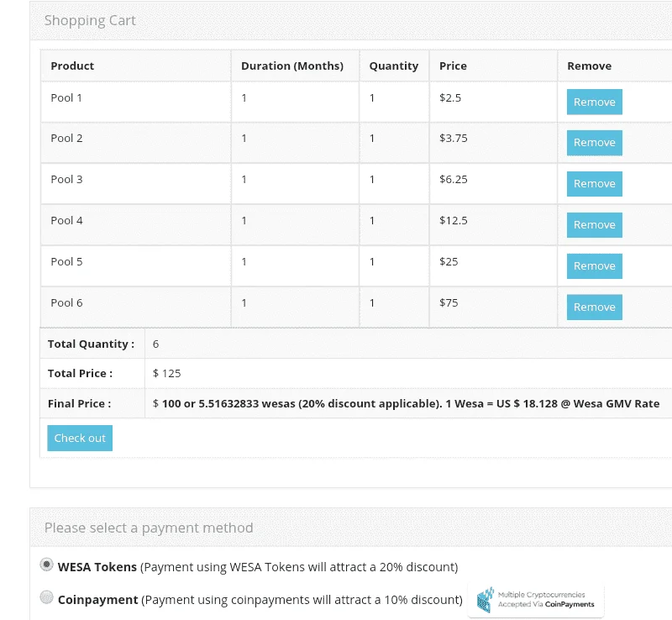Click the Total Price value $ 125

(166, 374)
